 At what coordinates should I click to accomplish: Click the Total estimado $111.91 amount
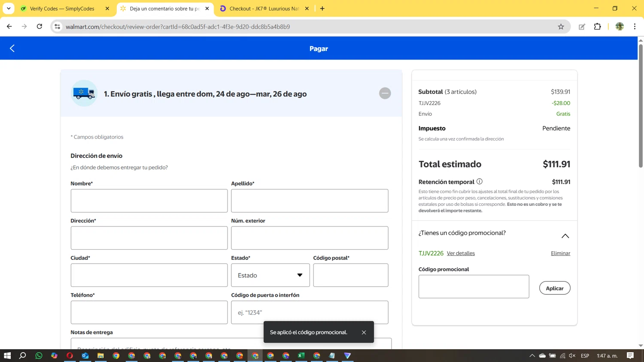click(556, 164)
